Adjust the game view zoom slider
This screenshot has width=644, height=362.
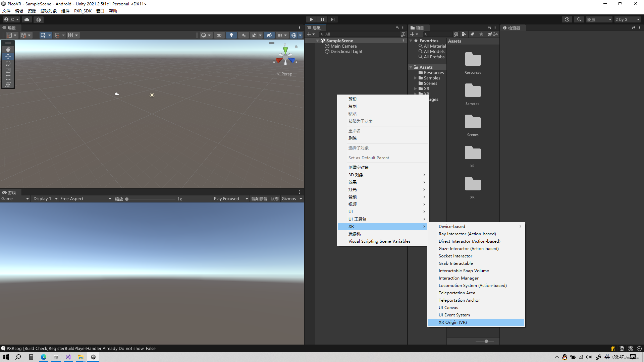click(127, 199)
